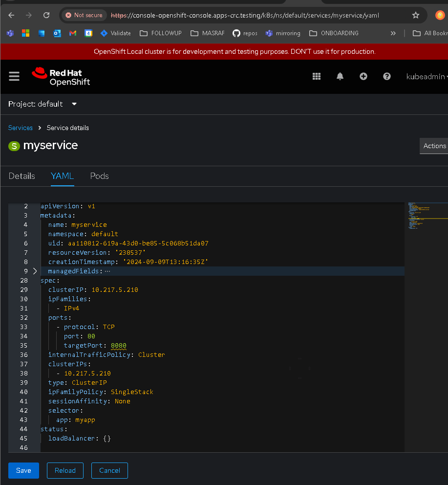Click the ipFamilyPolicy value SingleStack
Image resolution: width=448 pixels, height=485 pixels.
pos(132,392)
